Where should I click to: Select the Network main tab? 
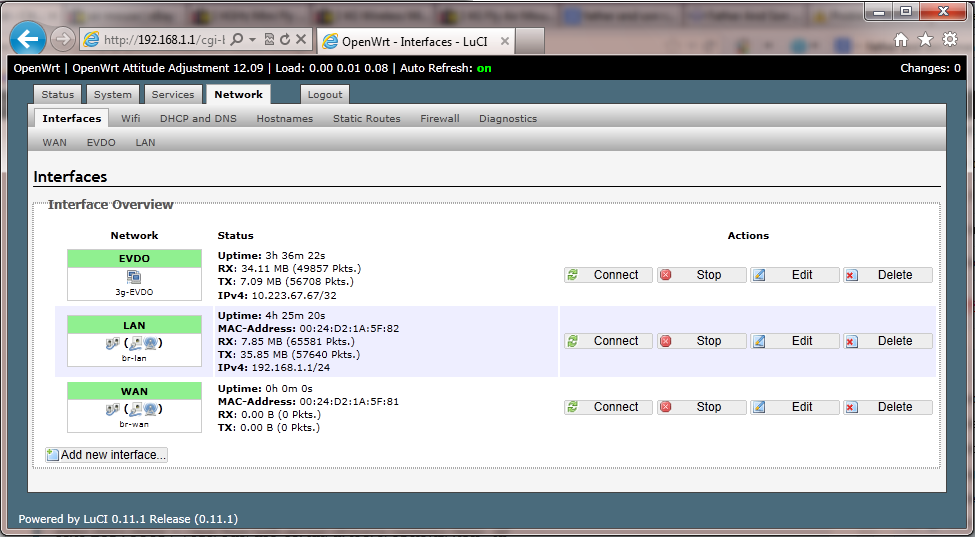tap(238, 94)
